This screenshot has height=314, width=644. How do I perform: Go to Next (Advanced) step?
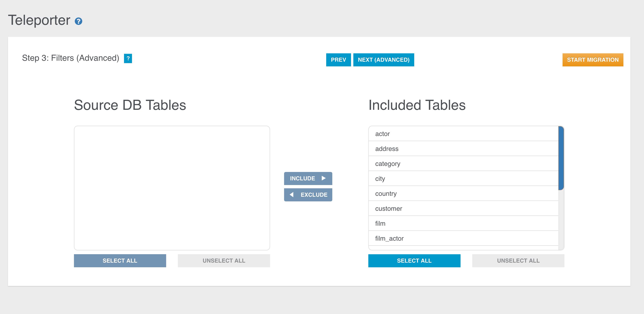383,60
